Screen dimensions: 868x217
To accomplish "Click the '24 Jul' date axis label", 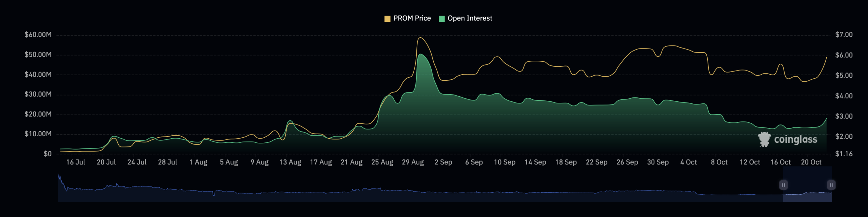I will point(137,162).
